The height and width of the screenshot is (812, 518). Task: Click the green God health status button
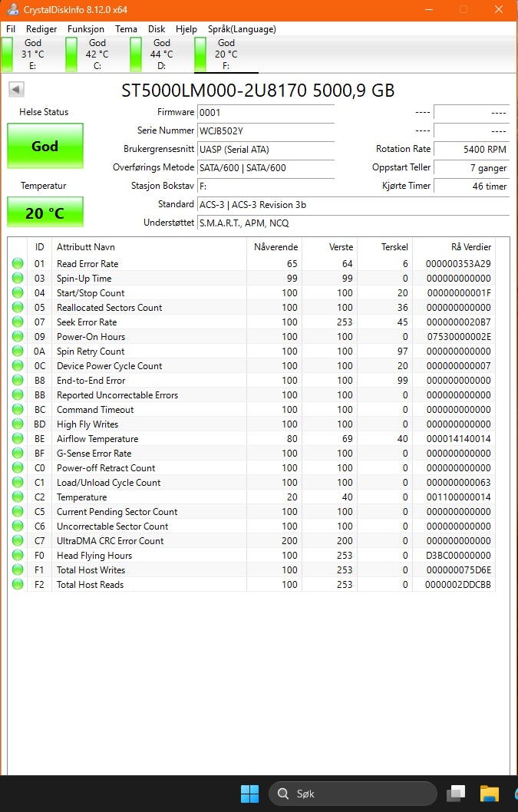[45, 146]
